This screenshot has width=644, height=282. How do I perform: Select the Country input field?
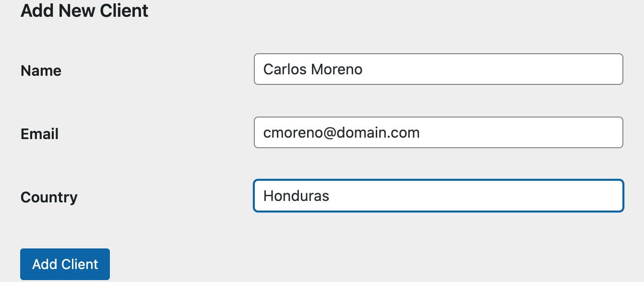[438, 196]
